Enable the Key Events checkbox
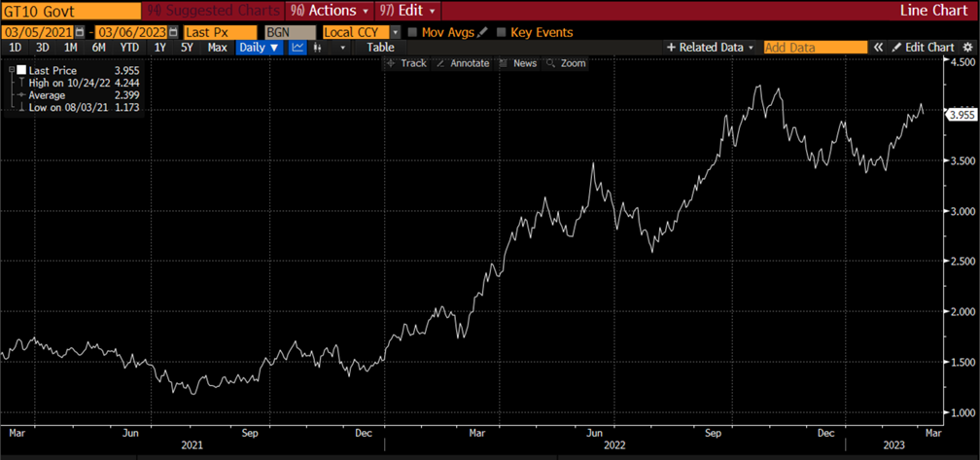Image resolution: width=980 pixels, height=460 pixels. tap(502, 32)
